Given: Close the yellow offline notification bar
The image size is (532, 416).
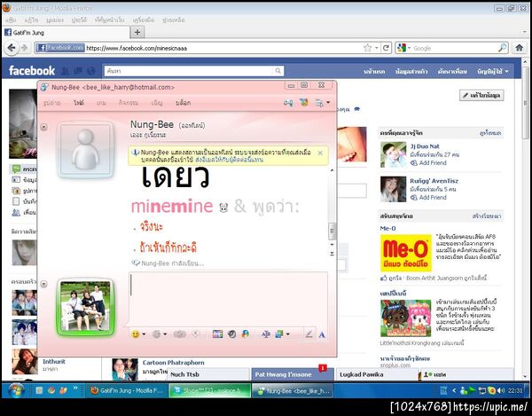Looking at the screenshot, I should click(320, 153).
